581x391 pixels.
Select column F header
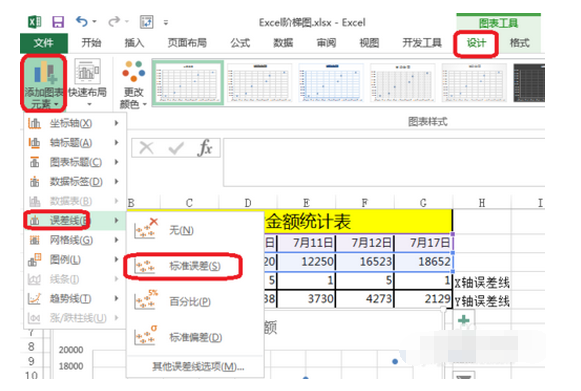pyautogui.click(x=365, y=203)
